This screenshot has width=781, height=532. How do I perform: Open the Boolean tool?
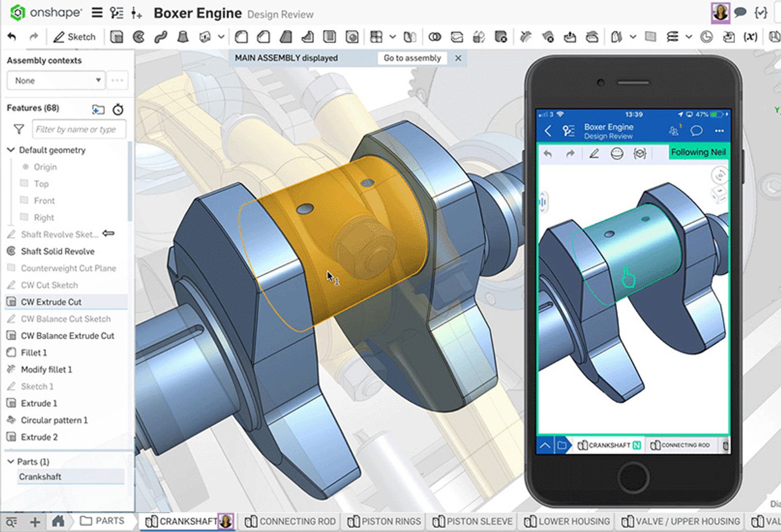coord(434,37)
